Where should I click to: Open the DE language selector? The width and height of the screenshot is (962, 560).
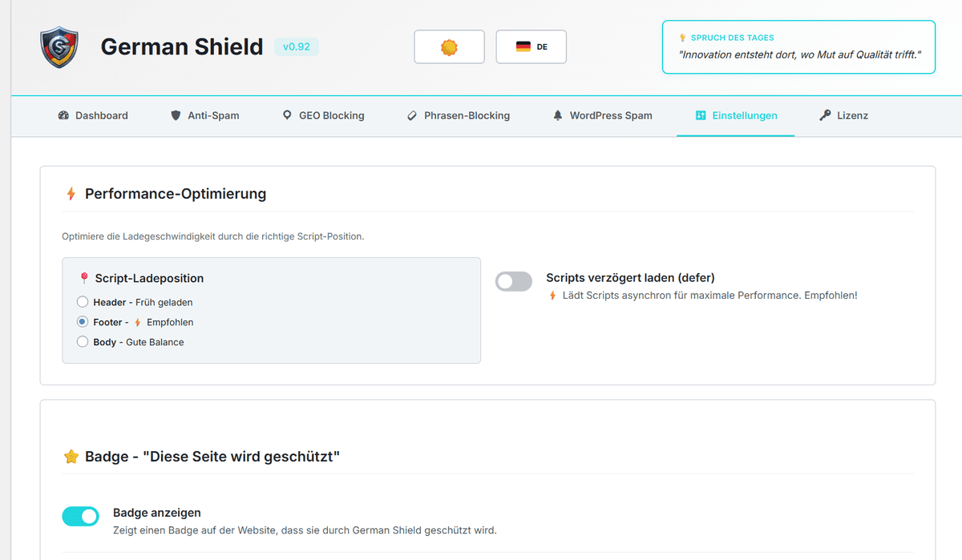(532, 47)
